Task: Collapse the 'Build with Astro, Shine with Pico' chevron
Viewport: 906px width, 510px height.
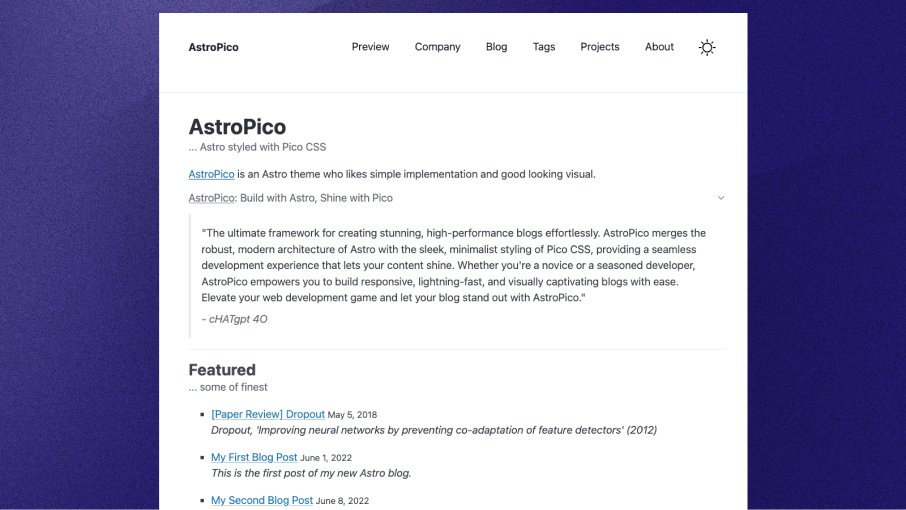Action: (x=721, y=198)
